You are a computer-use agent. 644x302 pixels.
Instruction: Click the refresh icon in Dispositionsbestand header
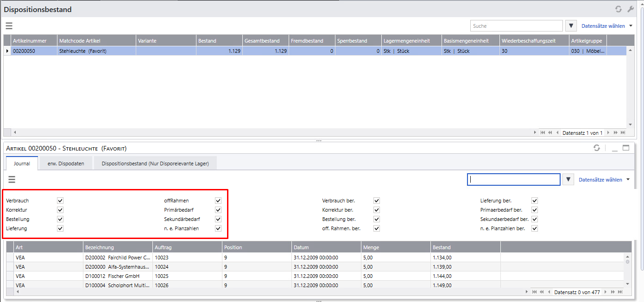[618, 9]
